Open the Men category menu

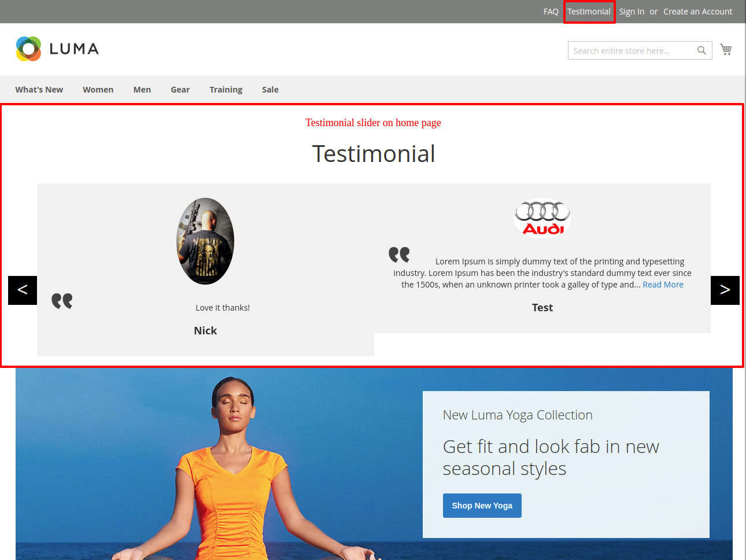point(142,90)
